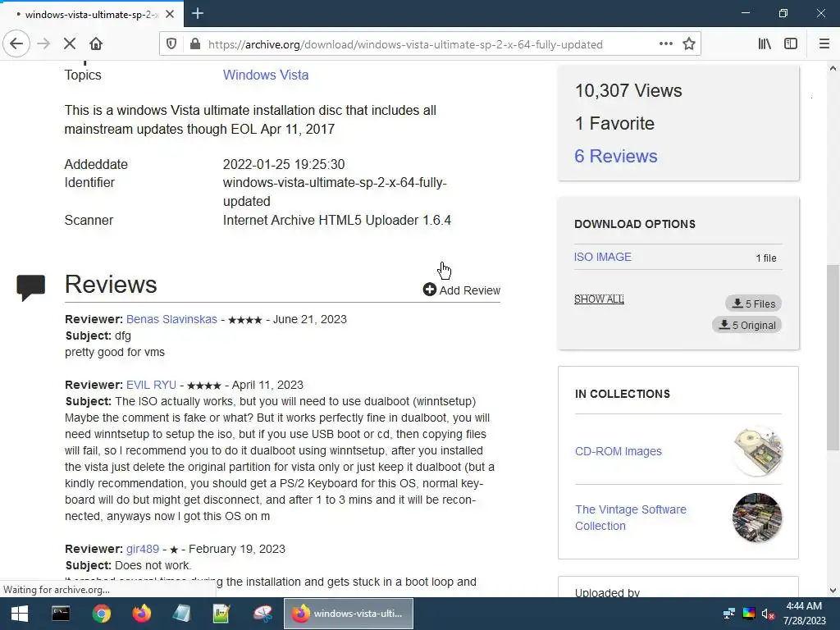
Task: Click the colorful display tray icon
Action: click(x=749, y=614)
